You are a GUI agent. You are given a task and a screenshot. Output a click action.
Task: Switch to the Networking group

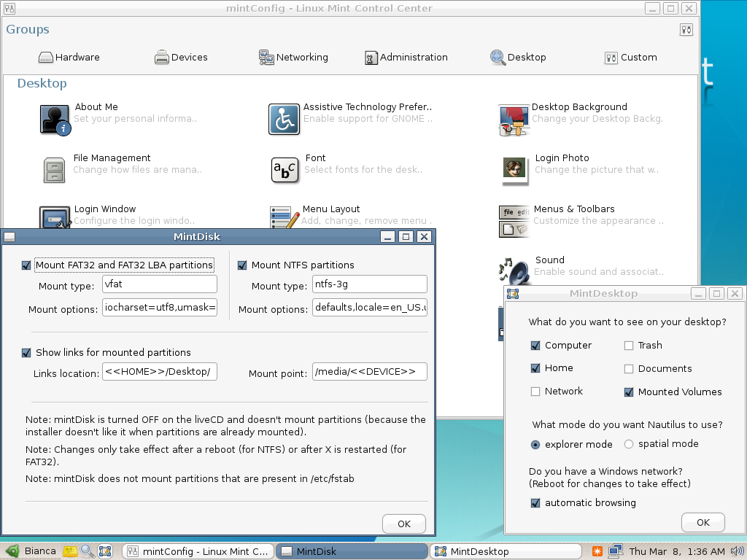click(293, 58)
